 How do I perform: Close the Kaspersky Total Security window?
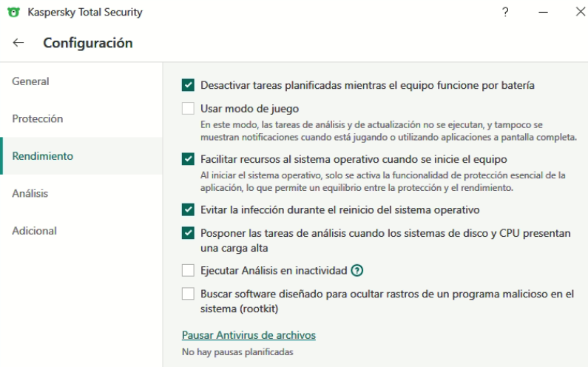click(580, 13)
